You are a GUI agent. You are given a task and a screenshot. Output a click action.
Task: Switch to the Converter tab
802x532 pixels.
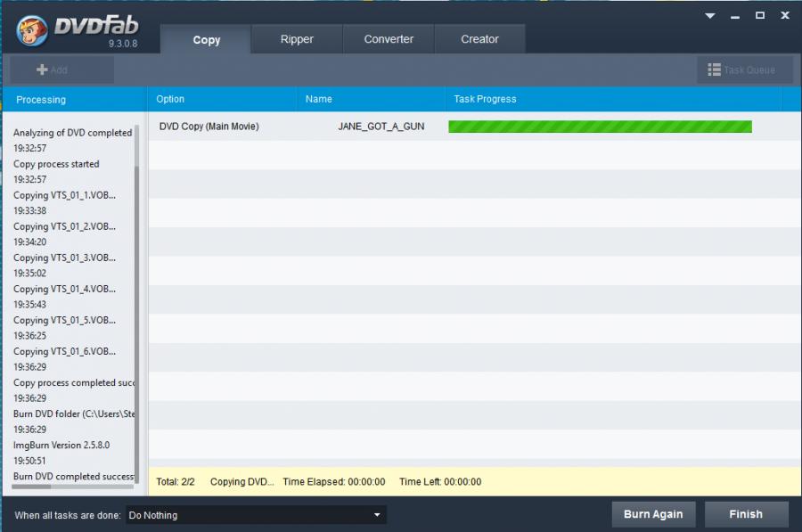pos(389,39)
